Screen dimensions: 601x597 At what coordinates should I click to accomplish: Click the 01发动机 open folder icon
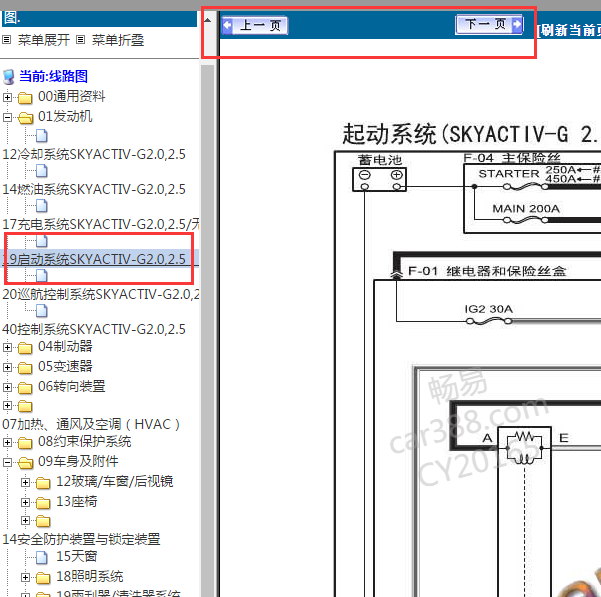click(25, 118)
